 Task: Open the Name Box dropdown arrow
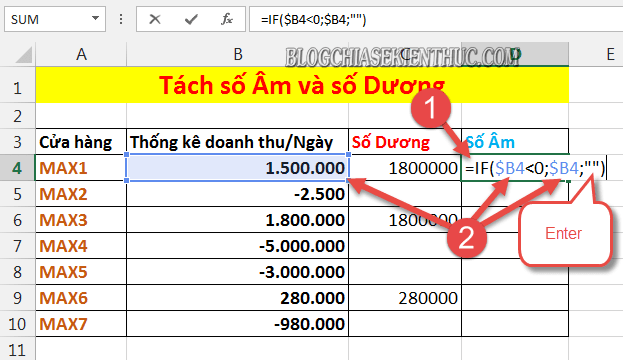click(95, 18)
